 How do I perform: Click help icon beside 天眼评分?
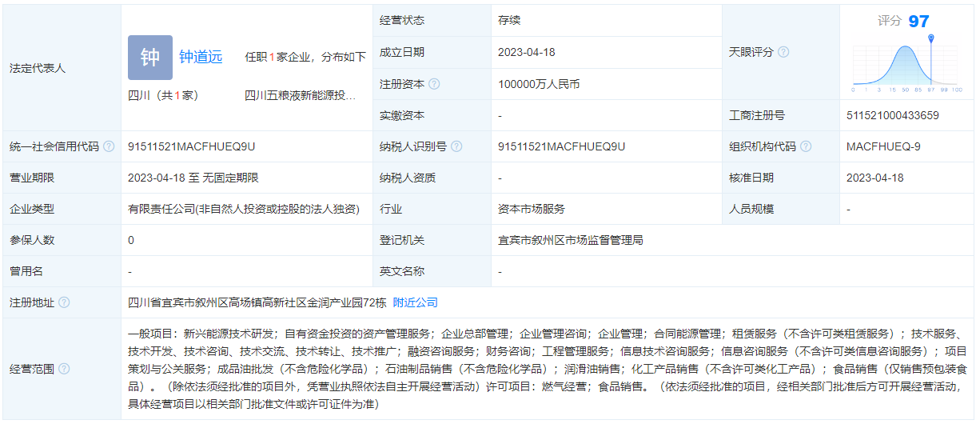[783, 52]
